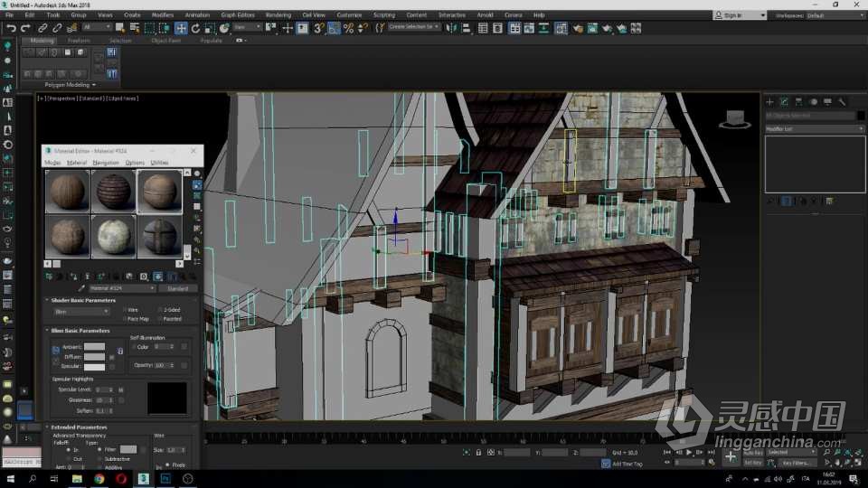This screenshot has height=488, width=868.
Task: Click the Render Production teapot icon
Action: pyautogui.click(x=608, y=28)
